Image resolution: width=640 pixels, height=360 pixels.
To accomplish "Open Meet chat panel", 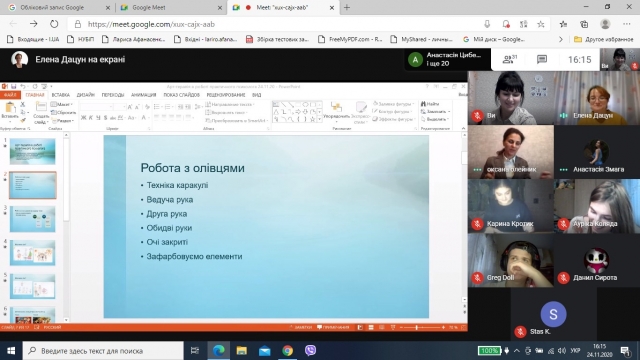I will [x=542, y=60].
